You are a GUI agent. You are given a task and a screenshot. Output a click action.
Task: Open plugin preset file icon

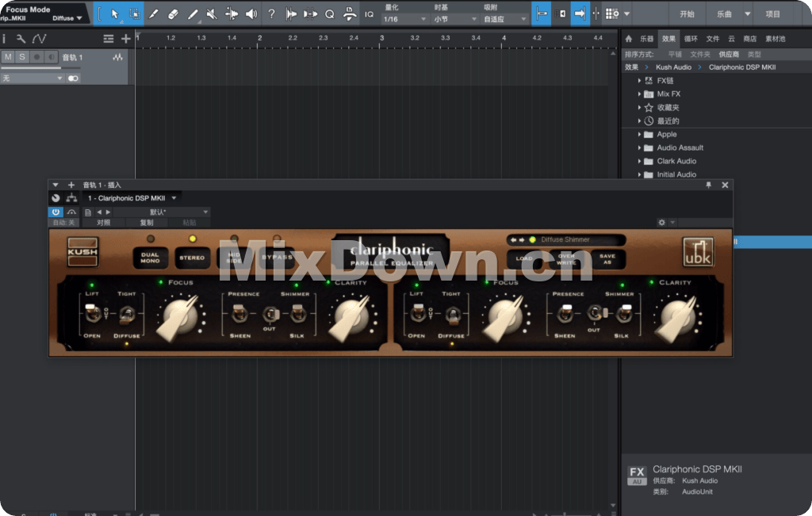[88, 212]
